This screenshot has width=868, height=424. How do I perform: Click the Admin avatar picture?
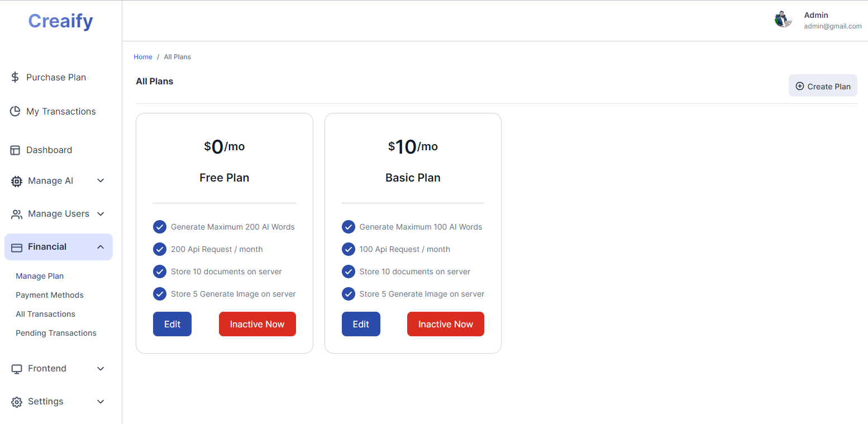pyautogui.click(x=783, y=20)
